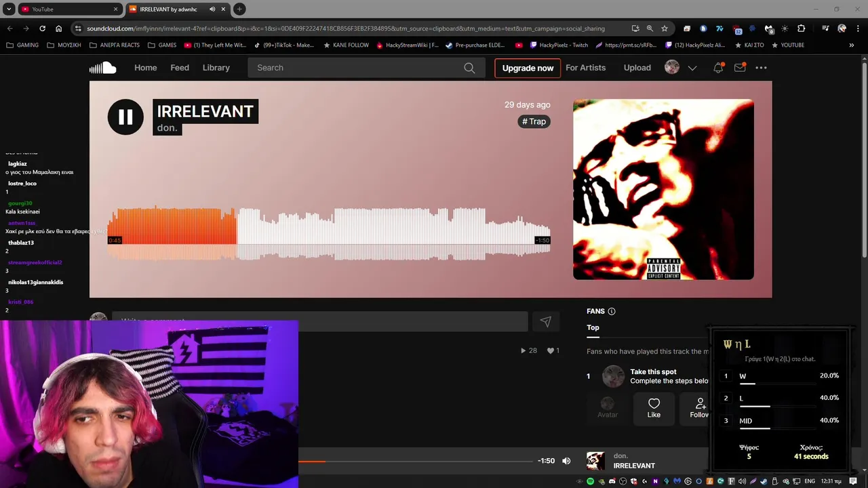The height and width of the screenshot is (488, 868).
Task: Reload the page
Action: click(42, 28)
